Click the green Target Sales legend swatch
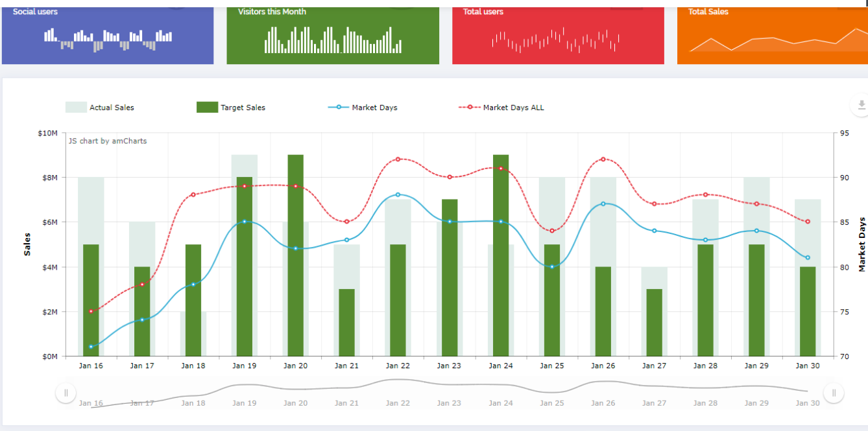Image resolution: width=868 pixels, height=431 pixels. [x=207, y=108]
